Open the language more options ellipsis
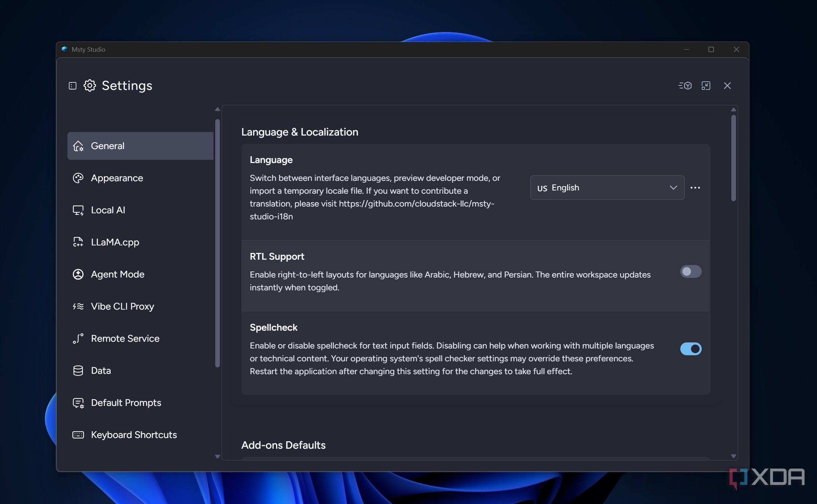Viewport: 817px width, 504px height. [x=695, y=188]
